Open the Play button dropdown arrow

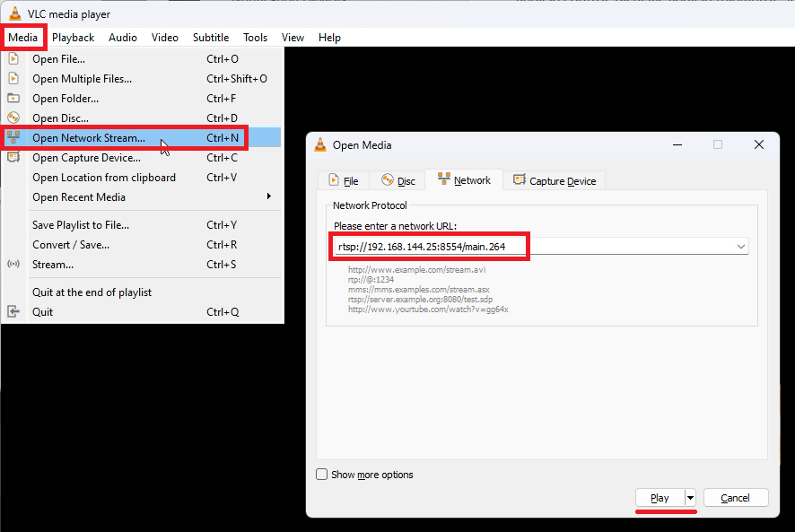[690, 498]
